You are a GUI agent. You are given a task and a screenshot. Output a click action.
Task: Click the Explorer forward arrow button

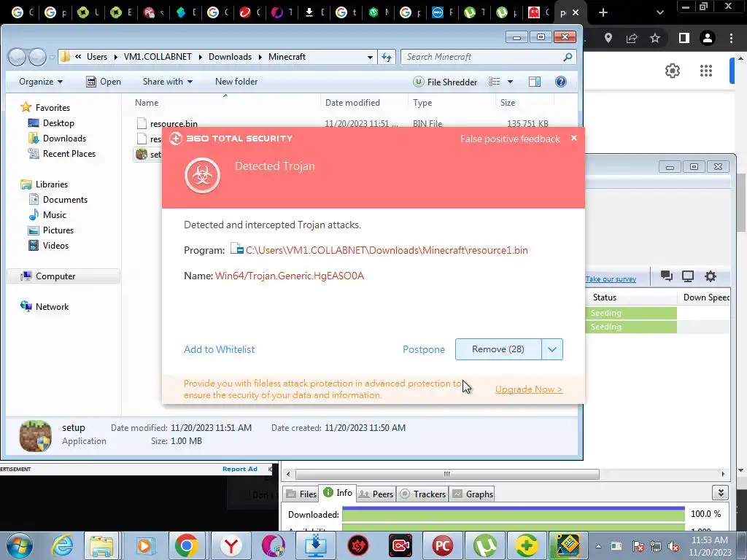tap(37, 57)
